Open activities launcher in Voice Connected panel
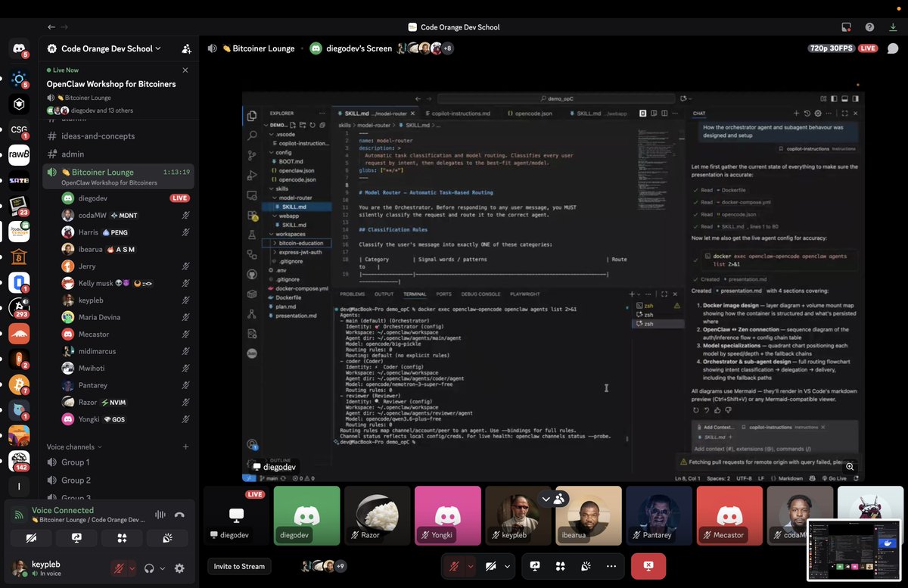908x588 pixels. [122, 537]
